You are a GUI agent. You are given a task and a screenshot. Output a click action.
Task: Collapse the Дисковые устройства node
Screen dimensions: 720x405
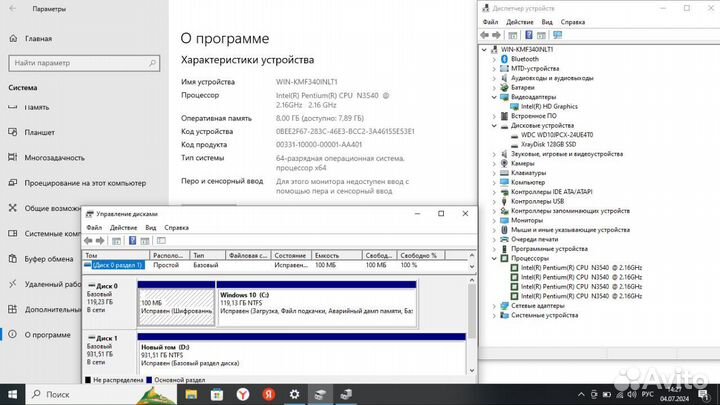(x=494, y=125)
